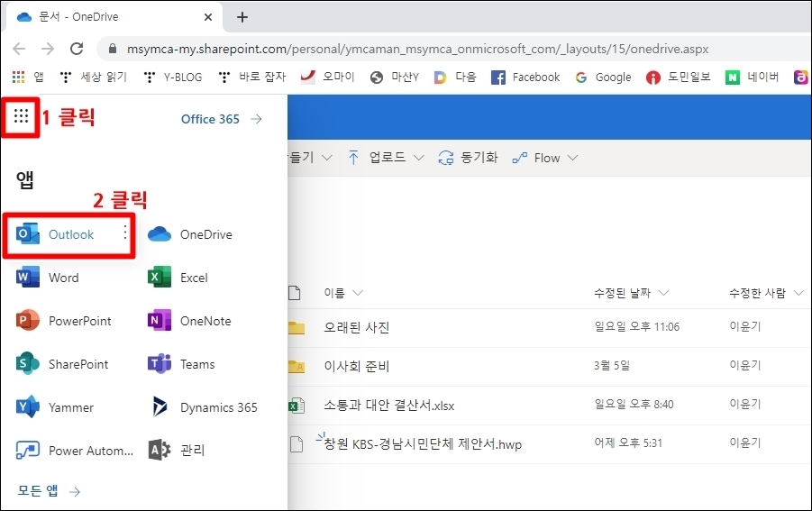Click the 동기화 sync button
This screenshot has width=812, height=511.
point(468,158)
